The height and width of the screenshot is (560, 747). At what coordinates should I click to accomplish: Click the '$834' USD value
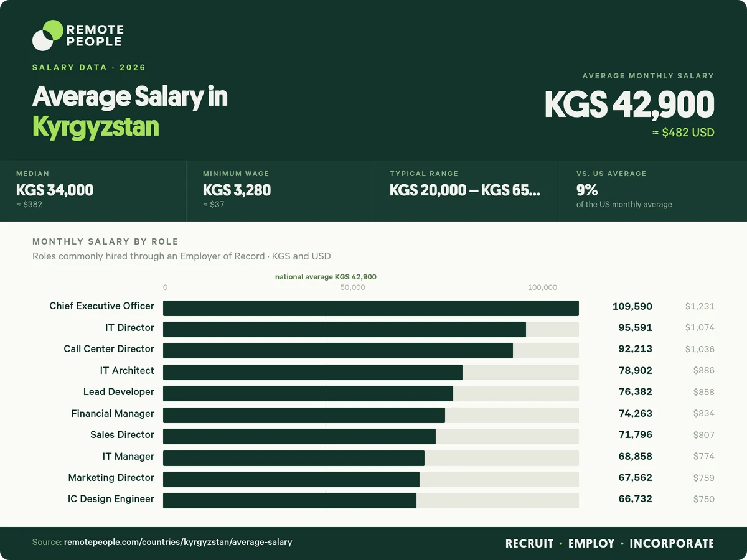703,413
